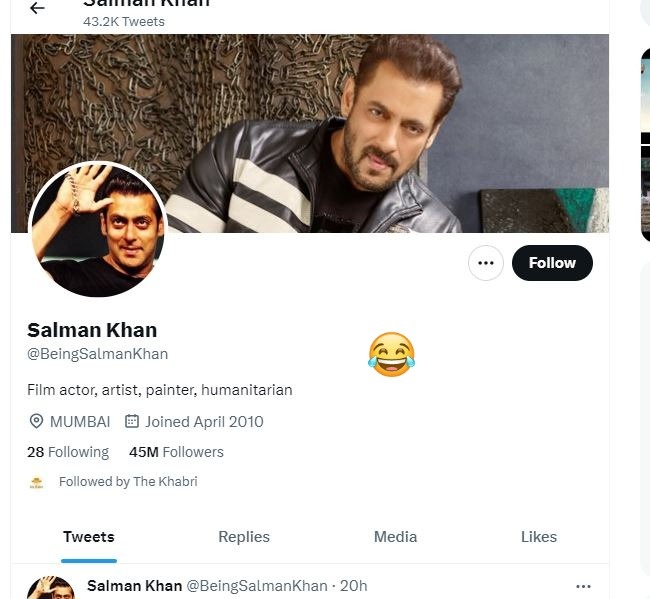Viewport: 650px width, 599px height.
Task: Click the small avatar on the first tweet
Action: 50,589
